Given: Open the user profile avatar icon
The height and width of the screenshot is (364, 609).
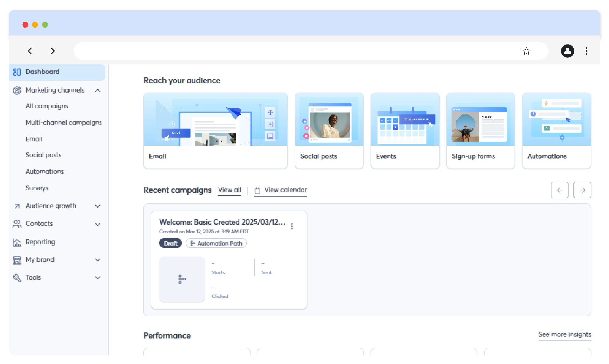Looking at the screenshot, I should (x=567, y=51).
